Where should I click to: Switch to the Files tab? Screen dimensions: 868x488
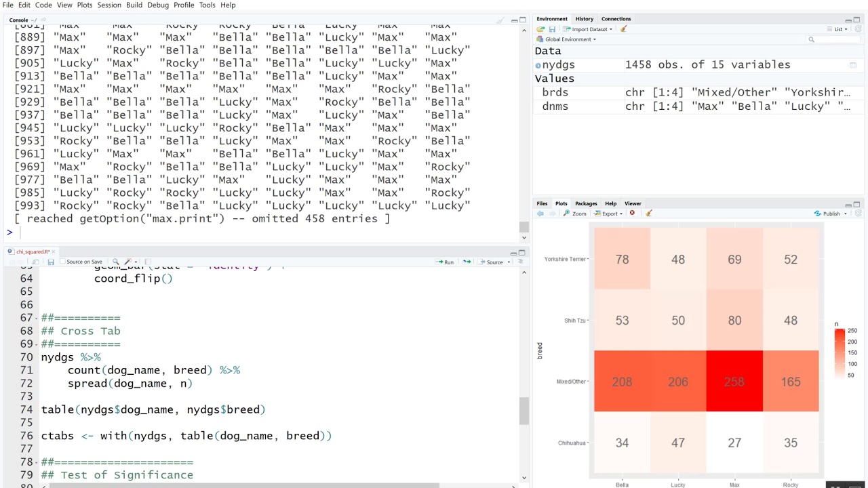coord(542,203)
